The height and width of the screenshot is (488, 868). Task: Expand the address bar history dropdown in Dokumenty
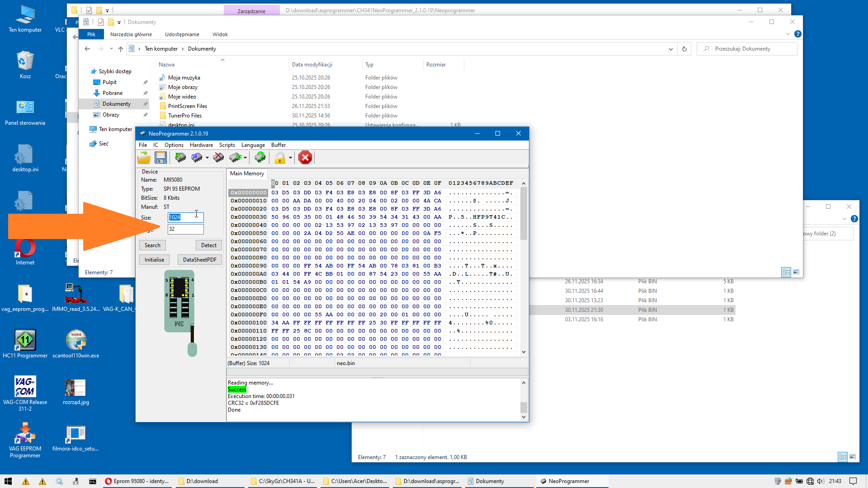click(671, 49)
